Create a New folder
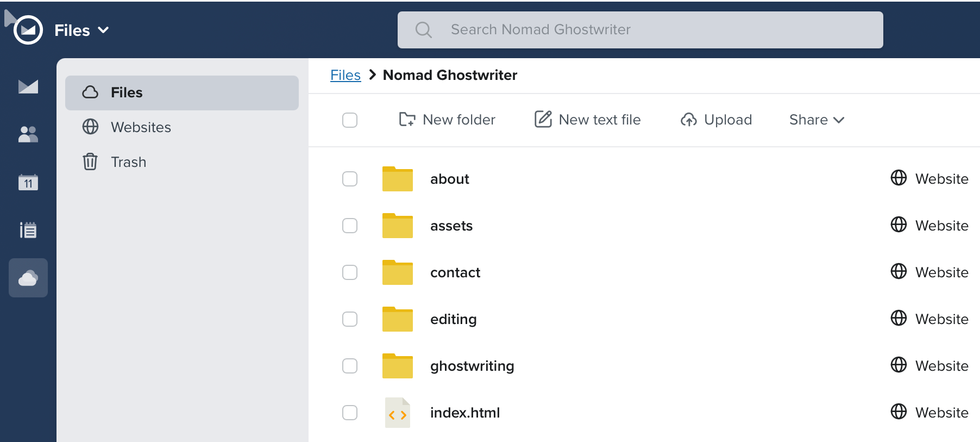980x442 pixels. click(447, 120)
